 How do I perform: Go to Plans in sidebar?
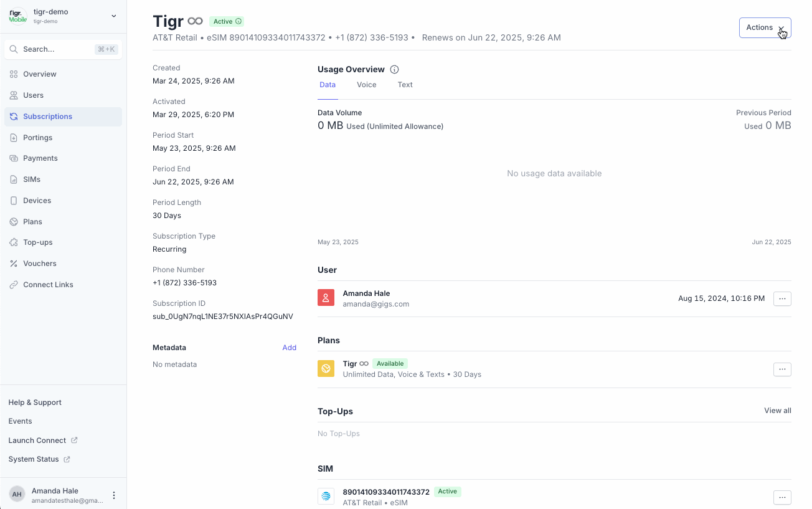point(63,222)
